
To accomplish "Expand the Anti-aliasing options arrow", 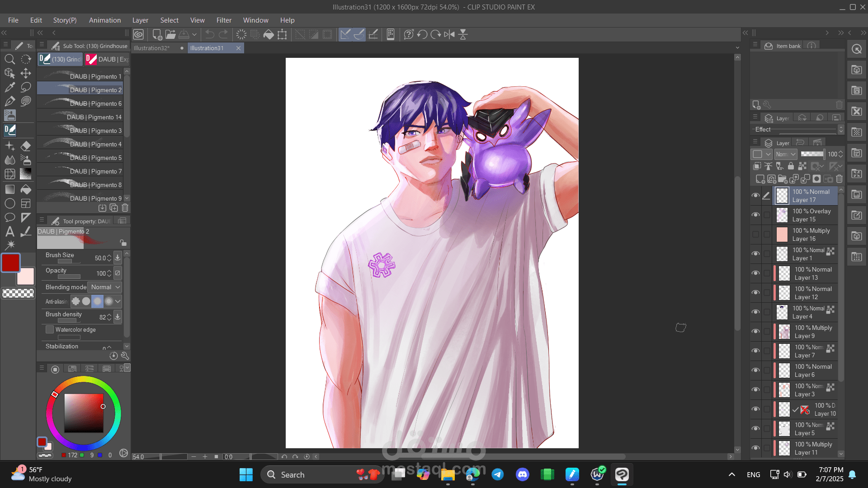I will tap(118, 301).
